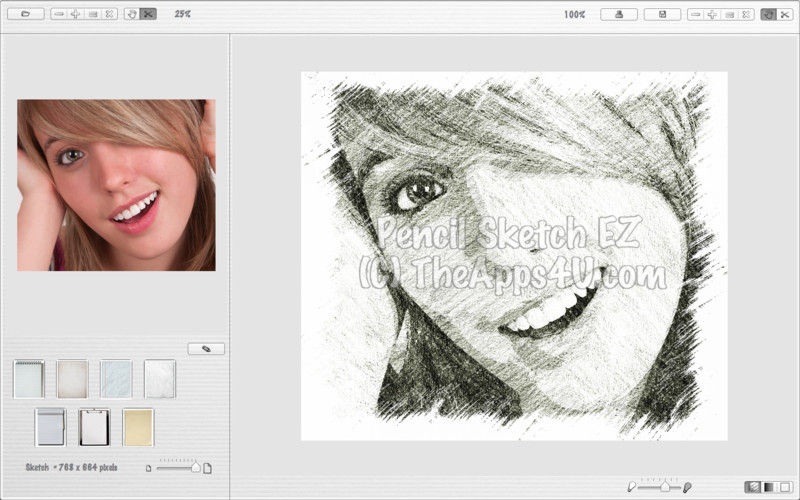Fit the sketch to window beside 100%
Viewport: 800px width, 500px height.
tap(730, 14)
